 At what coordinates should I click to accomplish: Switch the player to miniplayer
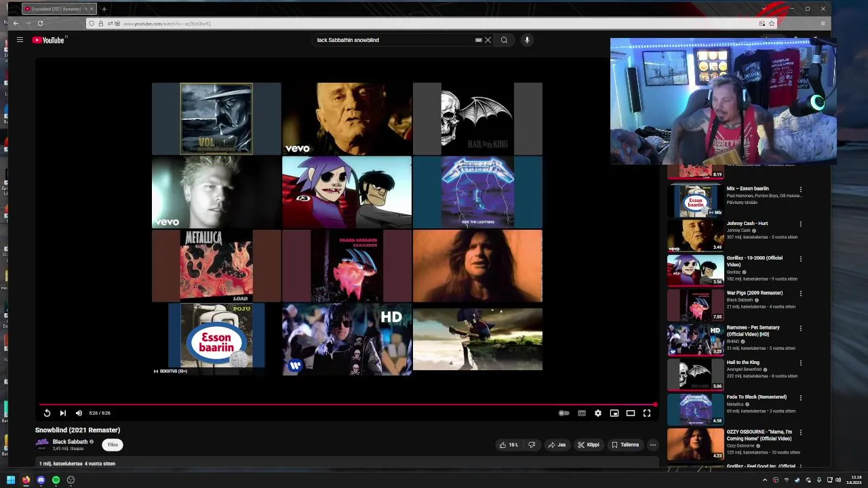614,413
